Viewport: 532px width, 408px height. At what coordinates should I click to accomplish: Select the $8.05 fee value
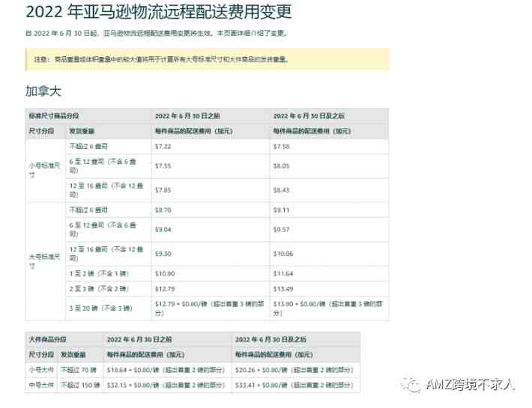coord(281,166)
